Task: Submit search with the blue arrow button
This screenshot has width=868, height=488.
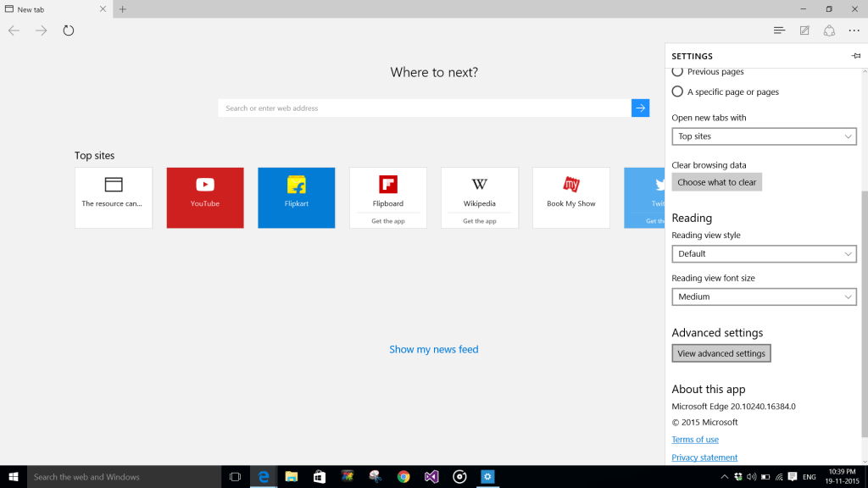Action: coord(641,108)
